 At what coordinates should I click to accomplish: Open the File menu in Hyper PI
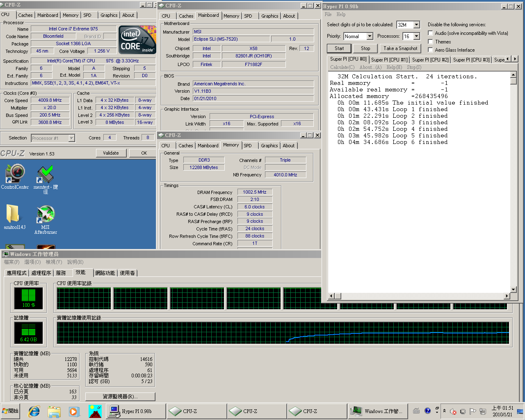click(x=328, y=14)
